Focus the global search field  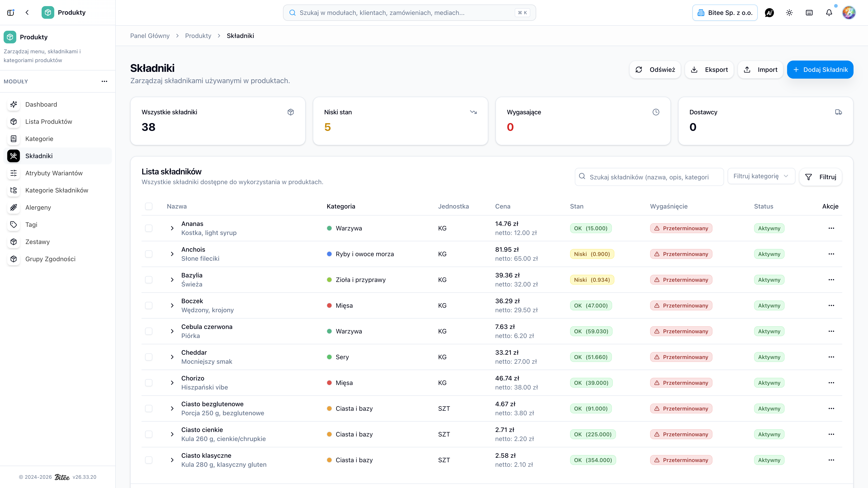click(x=409, y=13)
